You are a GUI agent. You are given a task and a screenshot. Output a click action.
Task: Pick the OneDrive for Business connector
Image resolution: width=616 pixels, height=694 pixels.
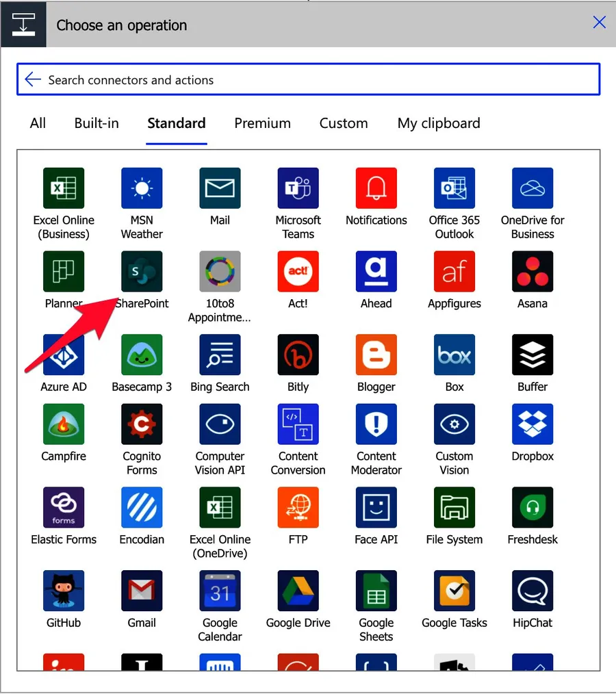click(532, 188)
